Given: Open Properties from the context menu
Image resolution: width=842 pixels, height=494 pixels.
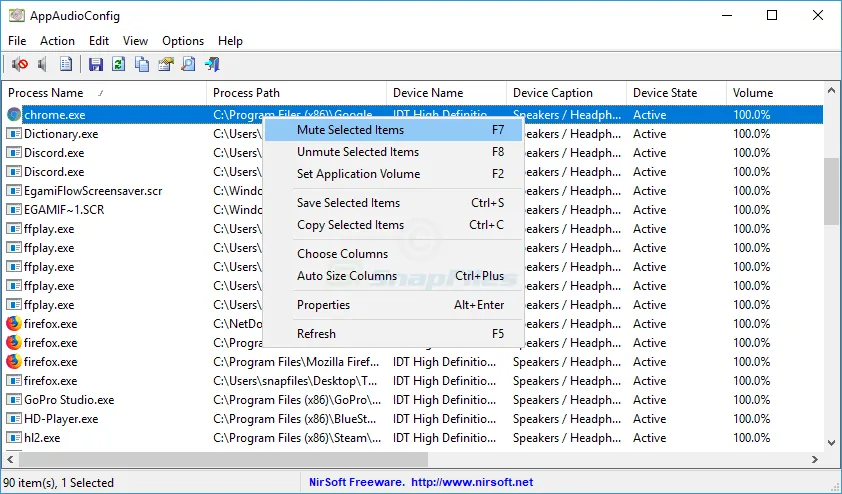Looking at the screenshot, I should click(393, 305).
